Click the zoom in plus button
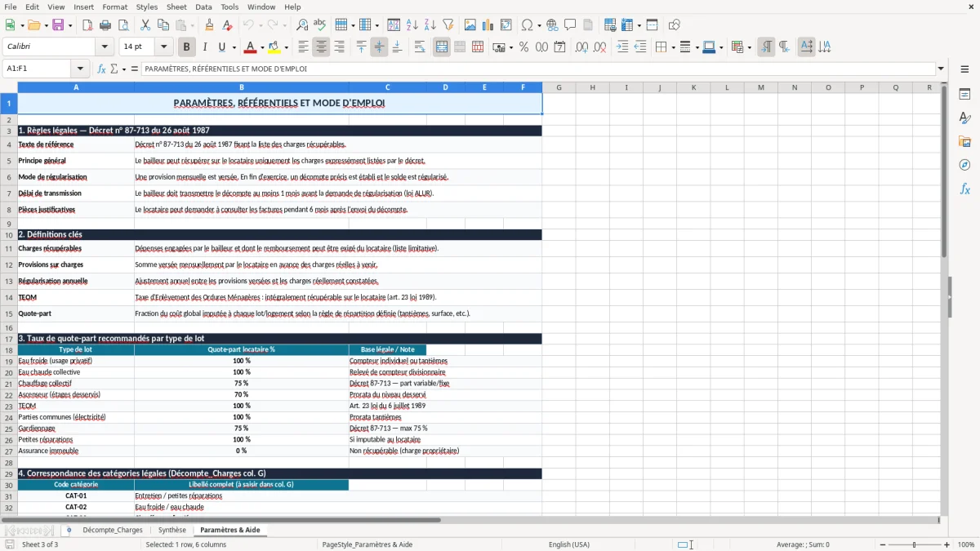Viewport: 980px width, 551px height. pyautogui.click(x=947, y=544)
